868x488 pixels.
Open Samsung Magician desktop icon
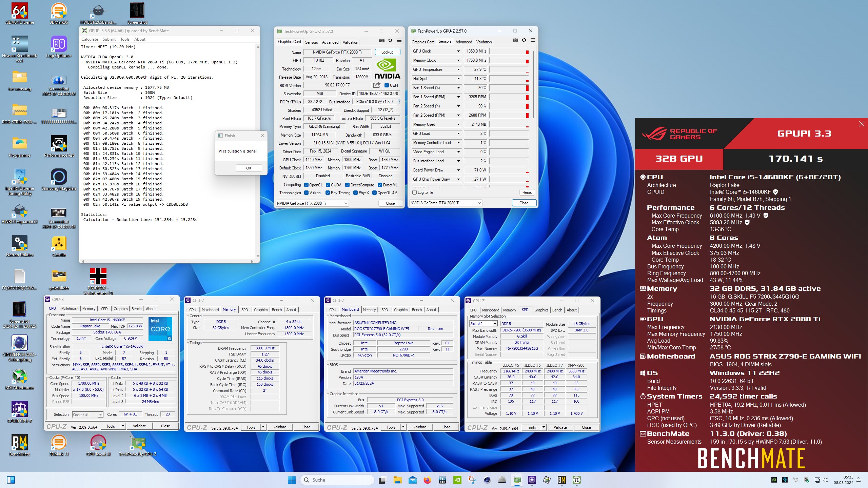tap(59, 180)
